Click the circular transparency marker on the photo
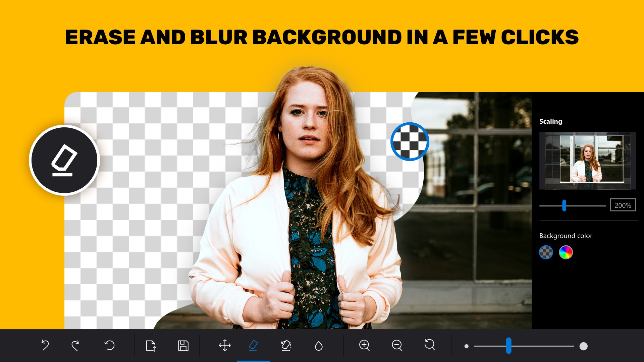This screenshot has height=362, width=644. [x=410, y=142]
